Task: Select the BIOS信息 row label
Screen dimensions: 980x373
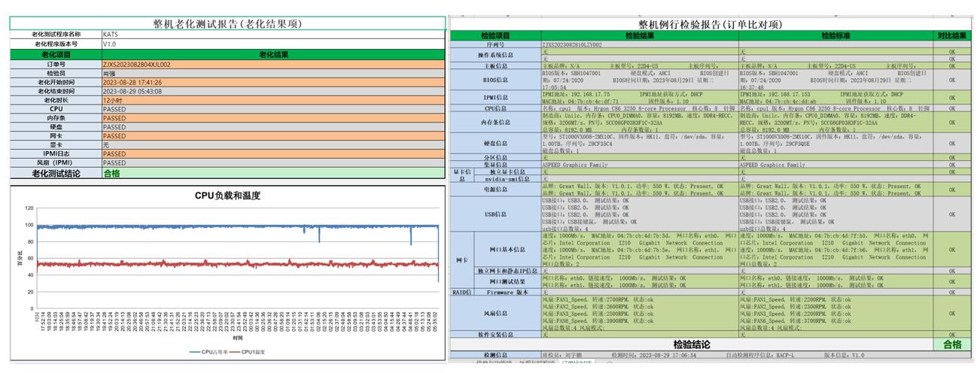Action: [x=495, y=78]
